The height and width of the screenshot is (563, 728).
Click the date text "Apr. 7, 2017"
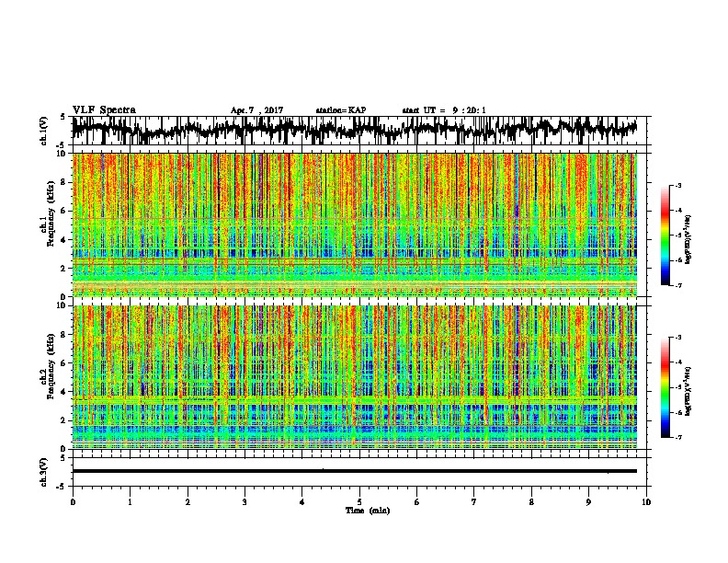(256, 110)
